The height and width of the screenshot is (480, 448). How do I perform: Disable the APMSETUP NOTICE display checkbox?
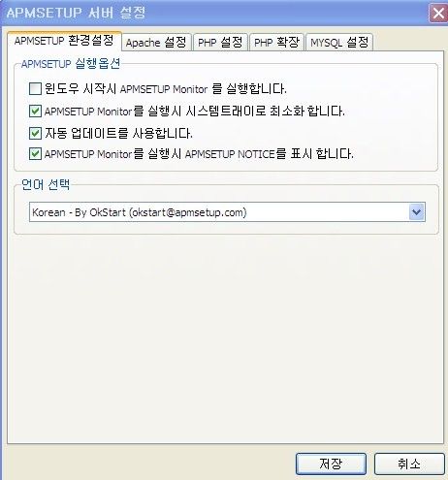tap(35, 154)
